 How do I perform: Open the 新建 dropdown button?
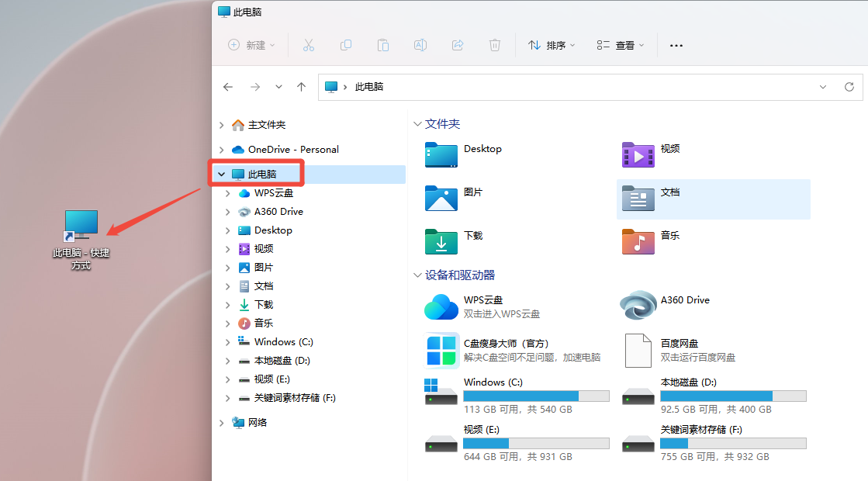252,46
